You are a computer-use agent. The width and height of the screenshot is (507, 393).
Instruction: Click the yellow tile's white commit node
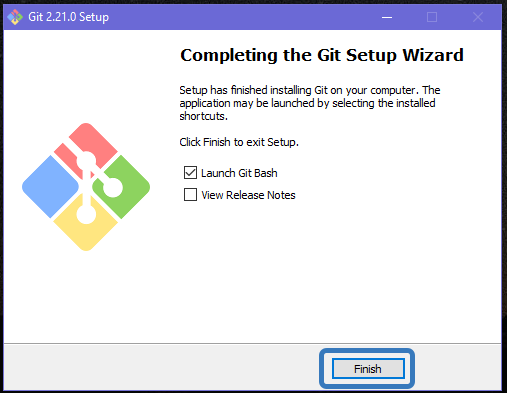point(86,214)
